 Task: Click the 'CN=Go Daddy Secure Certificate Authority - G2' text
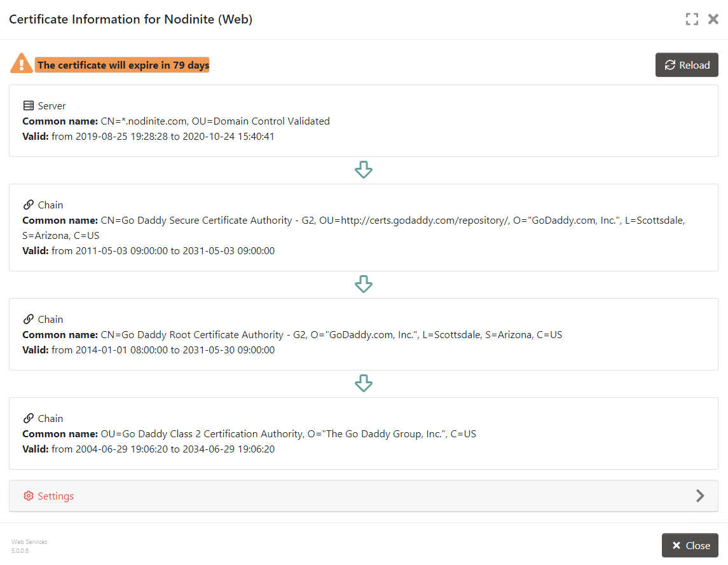207,220
